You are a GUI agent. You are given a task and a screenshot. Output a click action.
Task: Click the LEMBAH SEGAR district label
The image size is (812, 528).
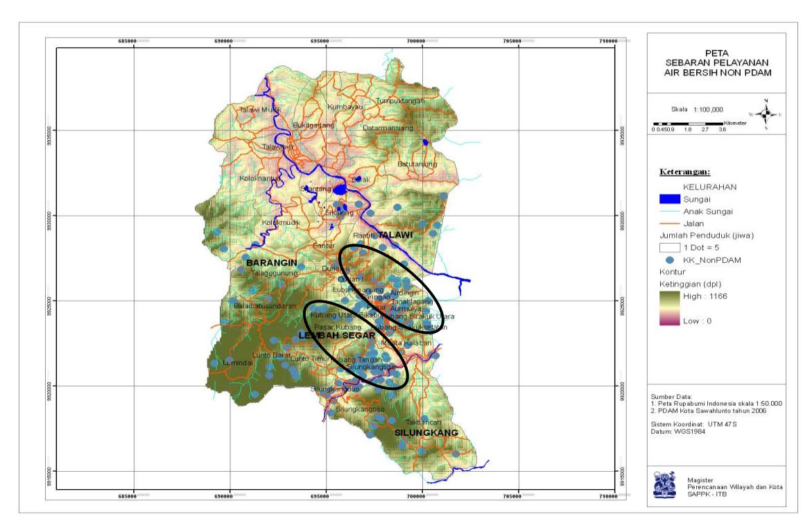click(336, 336)
